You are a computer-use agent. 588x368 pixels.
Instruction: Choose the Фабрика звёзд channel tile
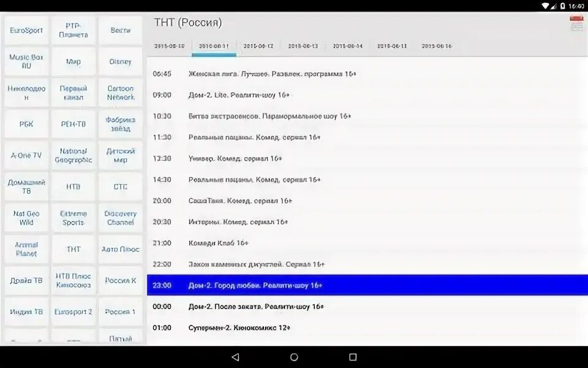[x=121, y=124]
